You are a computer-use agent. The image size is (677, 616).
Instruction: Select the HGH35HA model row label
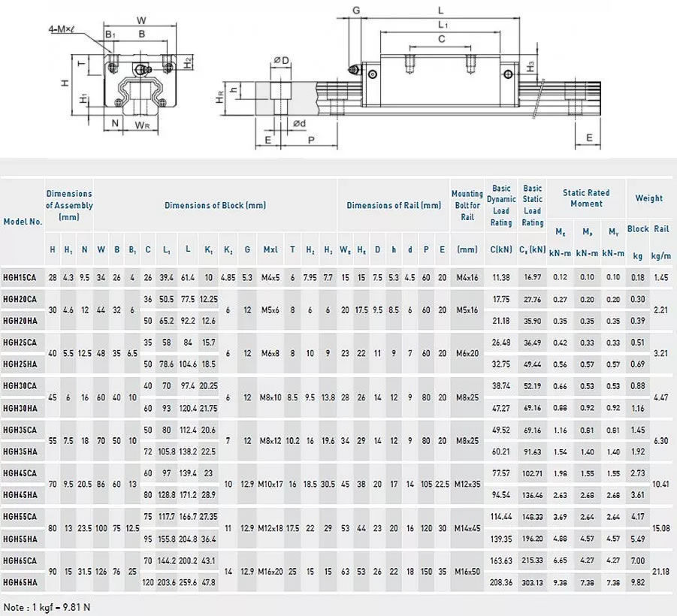click(x=20, y=451)
